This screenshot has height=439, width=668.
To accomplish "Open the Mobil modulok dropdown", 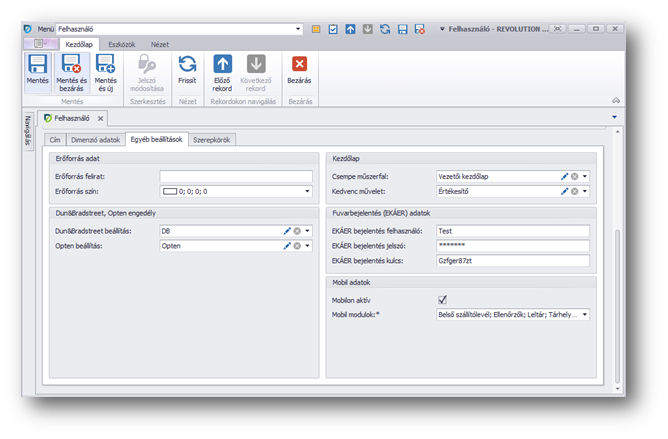I will [x=585, y=314].
